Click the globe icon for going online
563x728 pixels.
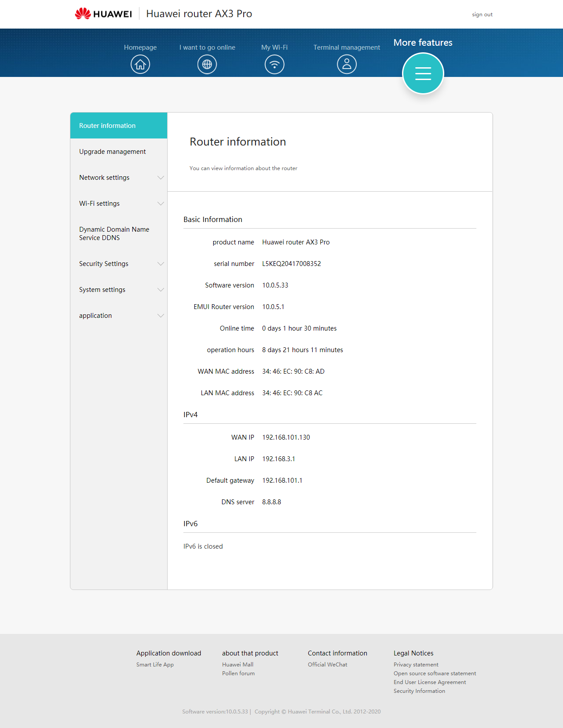(207, 64)
